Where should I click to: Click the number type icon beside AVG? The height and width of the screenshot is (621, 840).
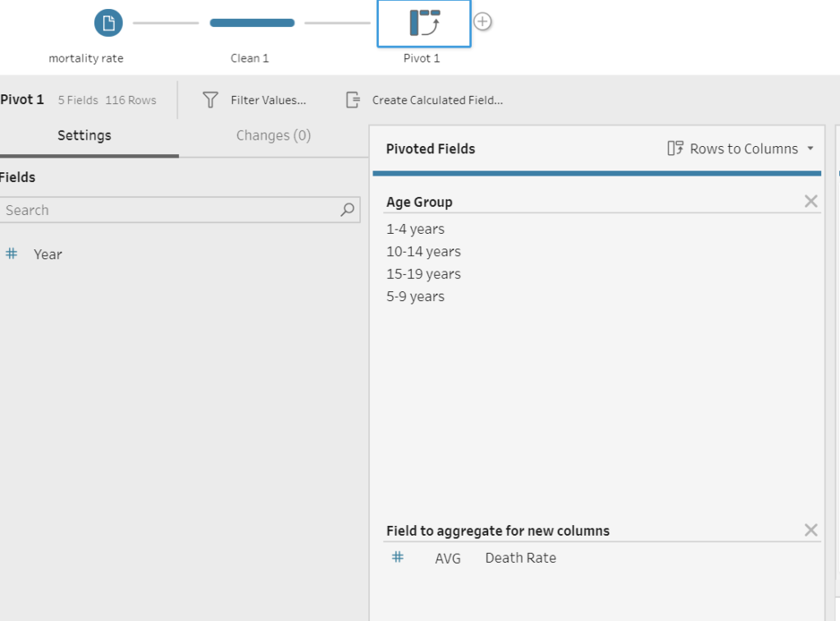[x=398, y=558]
